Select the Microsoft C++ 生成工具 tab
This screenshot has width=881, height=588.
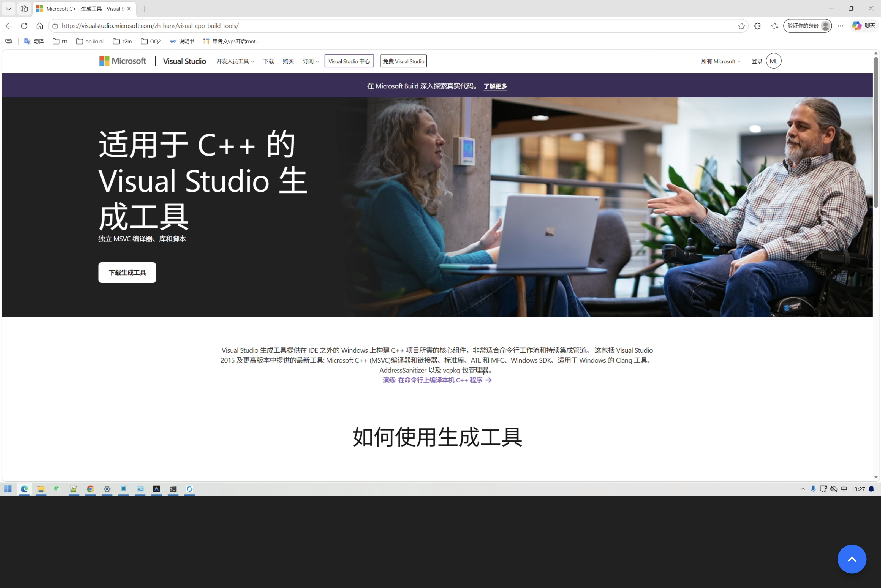pos(84,9)
